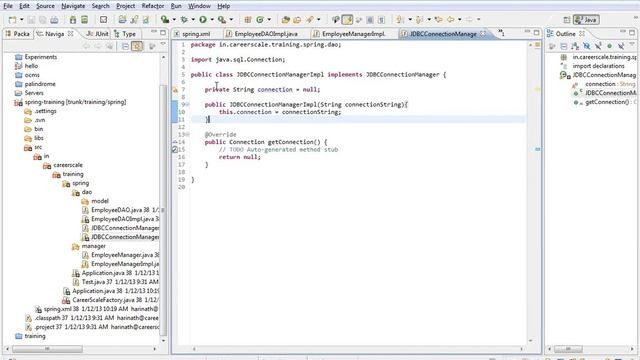Switch to the JUnit view tab
Image resolution: width=640 pixels, height=360 pixels.
[x=98, y=34]
